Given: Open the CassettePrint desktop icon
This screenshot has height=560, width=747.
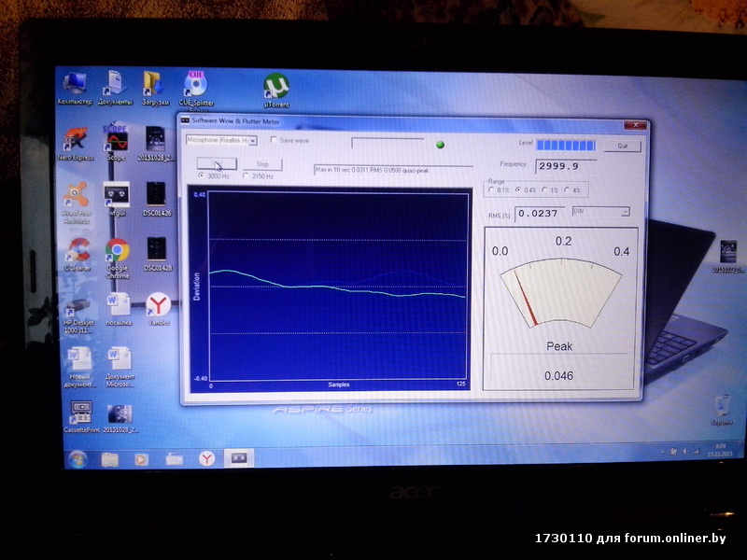Looking at the screenshot, I should 79,412.
